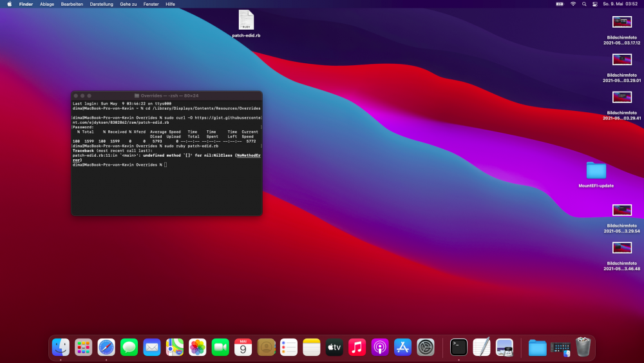
Task: Open the blue folder stack in Dock
Action: tap(537, 348)
